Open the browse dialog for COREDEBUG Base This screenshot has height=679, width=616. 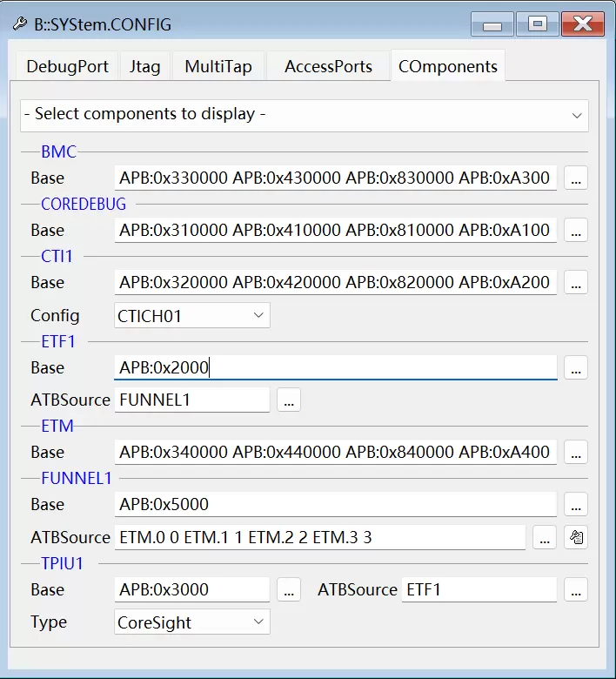576,231
